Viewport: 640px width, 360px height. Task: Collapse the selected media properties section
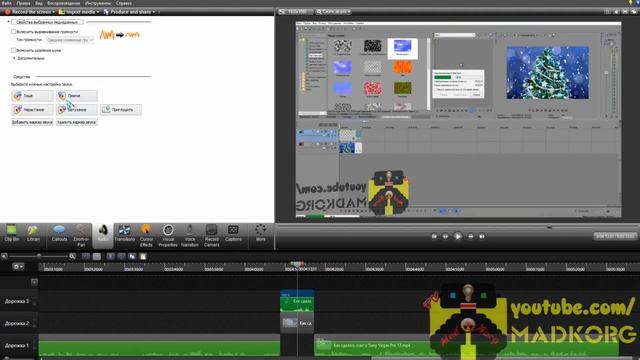pyautogui.click(x=9, y=22)
